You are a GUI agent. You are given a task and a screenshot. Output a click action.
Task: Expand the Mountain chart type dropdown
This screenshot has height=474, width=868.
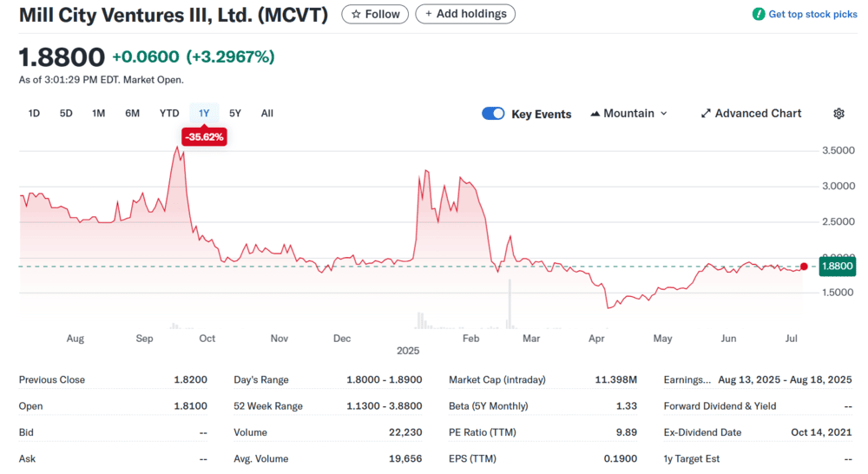[x=664, y=114]
